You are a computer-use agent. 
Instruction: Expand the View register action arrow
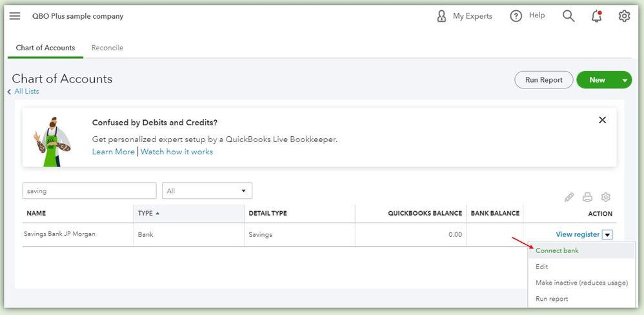(x=607, y=234)
